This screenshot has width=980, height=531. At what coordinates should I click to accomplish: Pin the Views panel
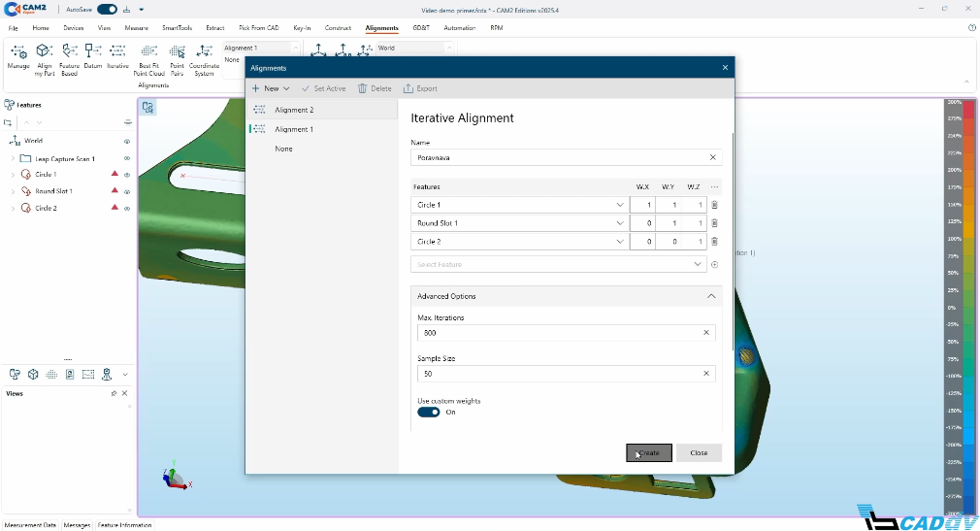[x=114, y=393]
